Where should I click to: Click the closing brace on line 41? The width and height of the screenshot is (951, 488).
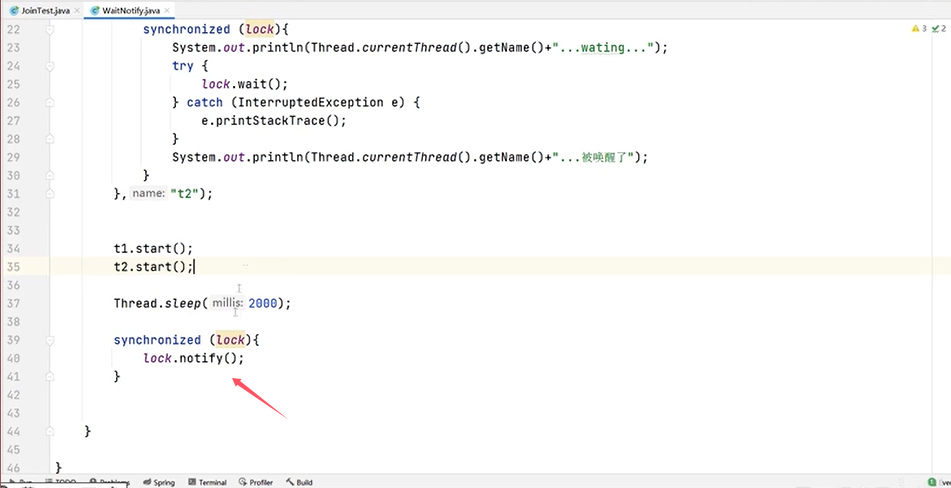tap(117, 376)
